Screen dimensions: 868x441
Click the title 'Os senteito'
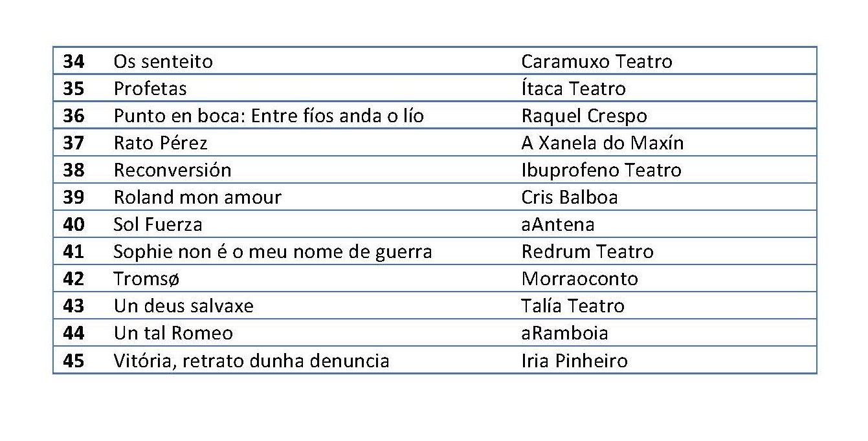pyautogui.click(x=163, y=61)
